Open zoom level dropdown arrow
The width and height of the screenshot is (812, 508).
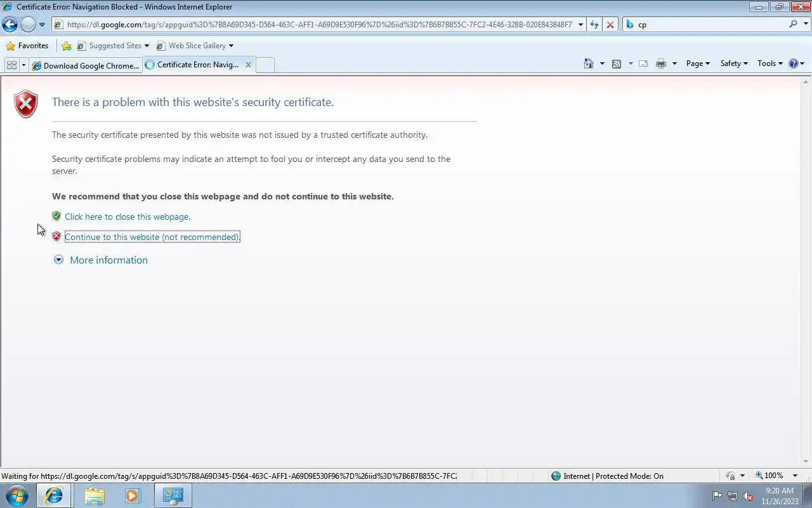pos(796,476)
